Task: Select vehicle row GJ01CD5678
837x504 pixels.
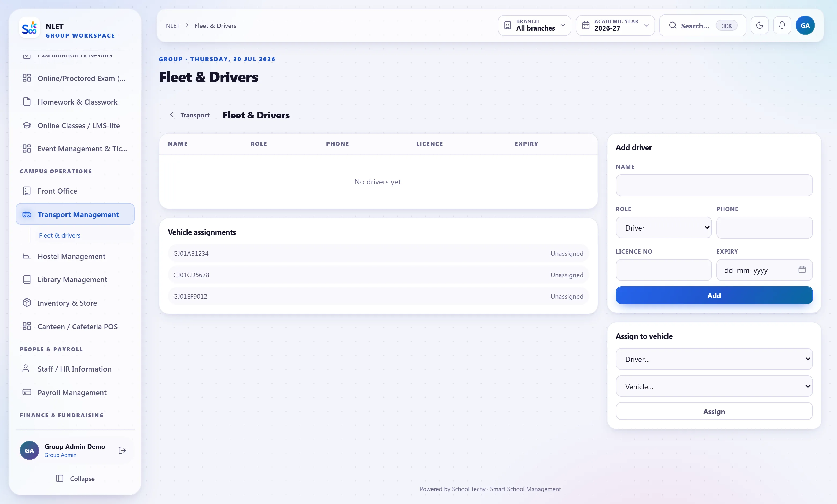Action: [378, 275]
